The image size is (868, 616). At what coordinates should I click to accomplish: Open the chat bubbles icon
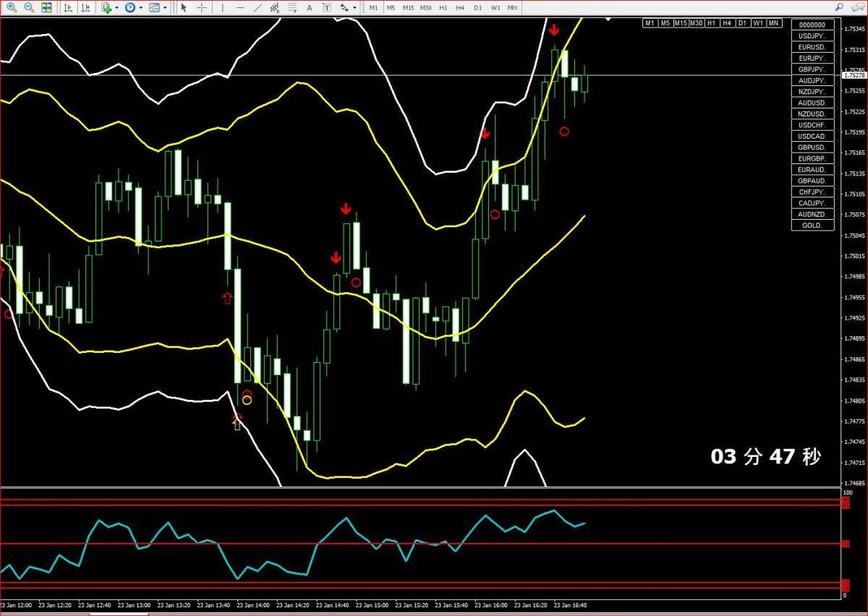click(x=856, y=7)
